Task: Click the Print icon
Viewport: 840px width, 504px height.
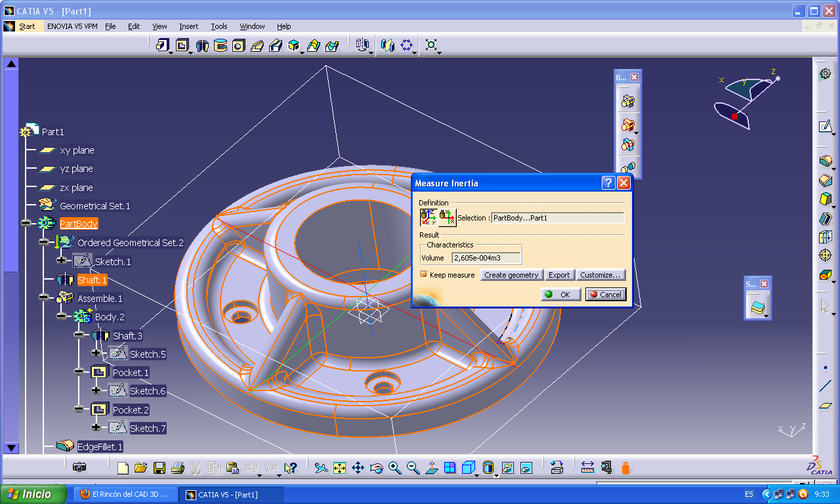Action: click(x=178, y=468)
